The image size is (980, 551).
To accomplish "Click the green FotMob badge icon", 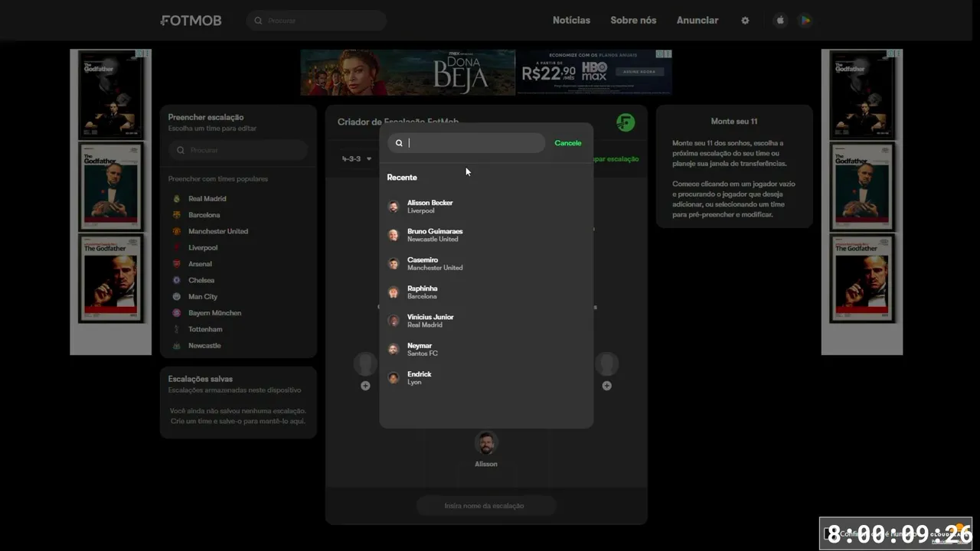I will coord(626,122).
